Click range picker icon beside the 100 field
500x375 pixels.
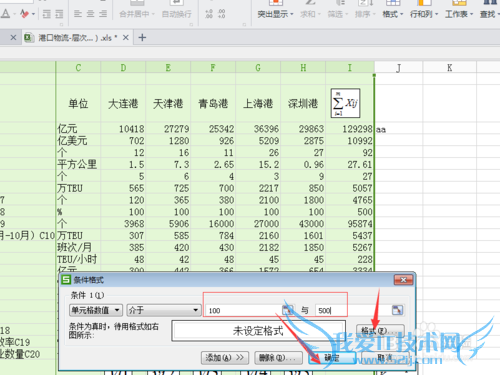[288, 310]
